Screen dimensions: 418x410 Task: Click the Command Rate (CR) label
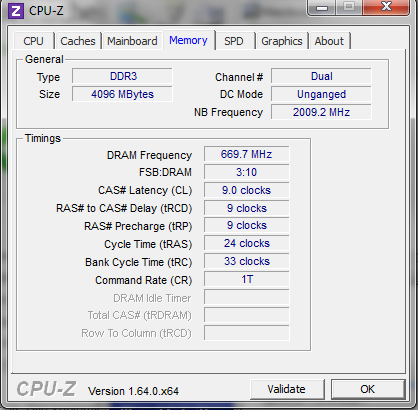tap(144, 280)
